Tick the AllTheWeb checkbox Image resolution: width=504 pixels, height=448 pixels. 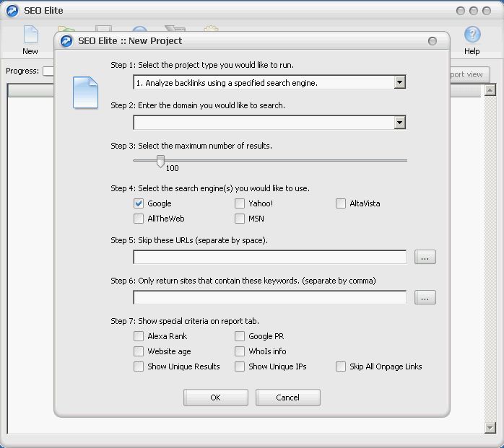[x=139, y=219]
